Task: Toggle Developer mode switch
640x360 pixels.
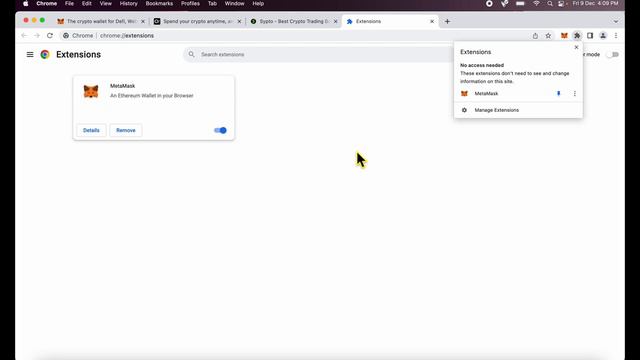Action: tap(612, 54)
